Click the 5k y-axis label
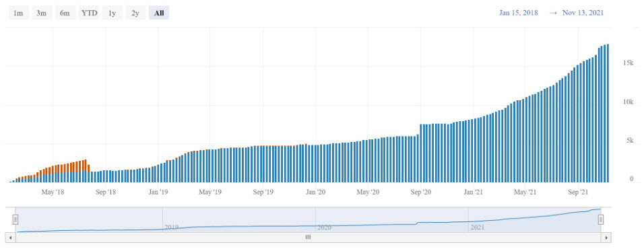This screenshot has height=249, width=644. [x=630, y=141]
